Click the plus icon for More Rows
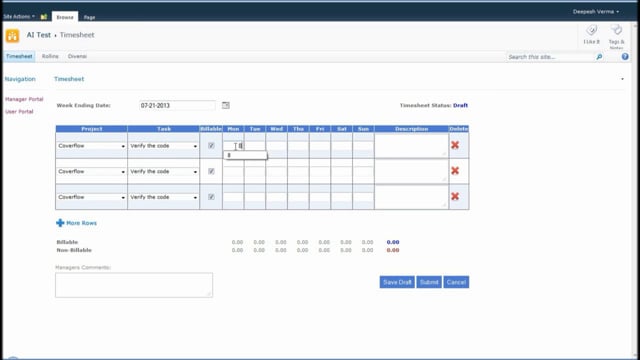Screen dimensions: 640x360 point(60,222)
